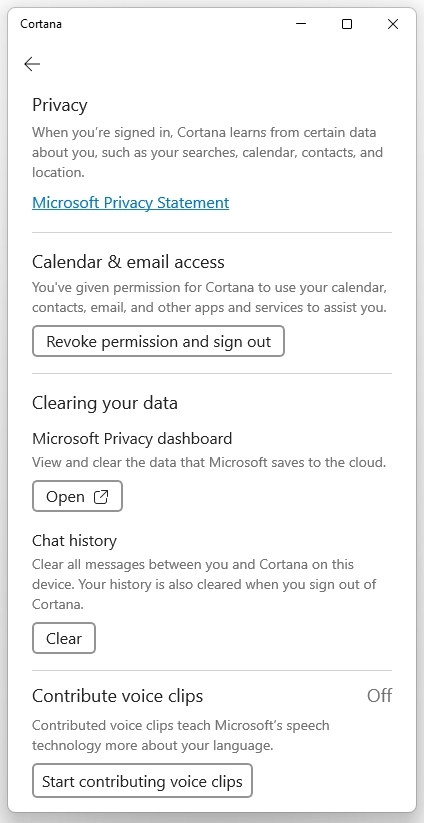Click the external-link icon inside the Open button
424x823 pixels.
(x=101, y=497)
